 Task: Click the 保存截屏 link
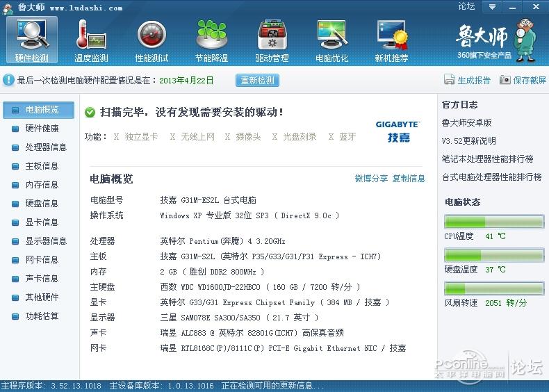(x=530, y=80)
